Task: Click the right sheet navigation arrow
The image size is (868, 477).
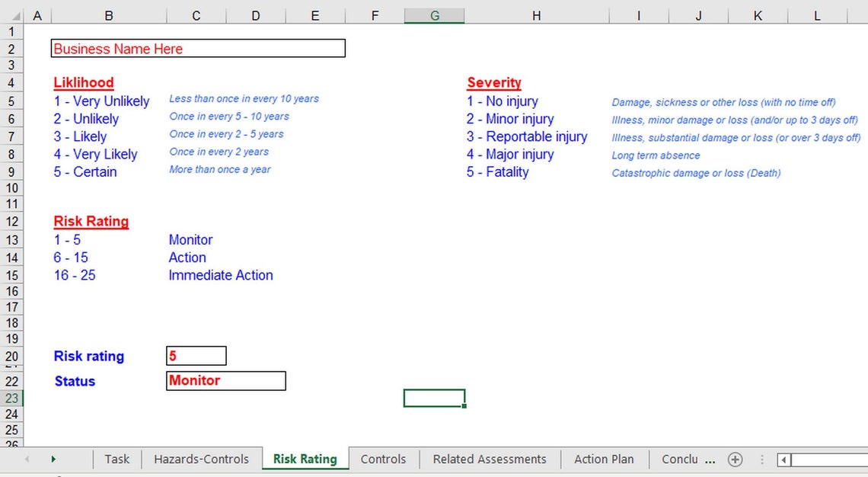Action: point(53,459)
